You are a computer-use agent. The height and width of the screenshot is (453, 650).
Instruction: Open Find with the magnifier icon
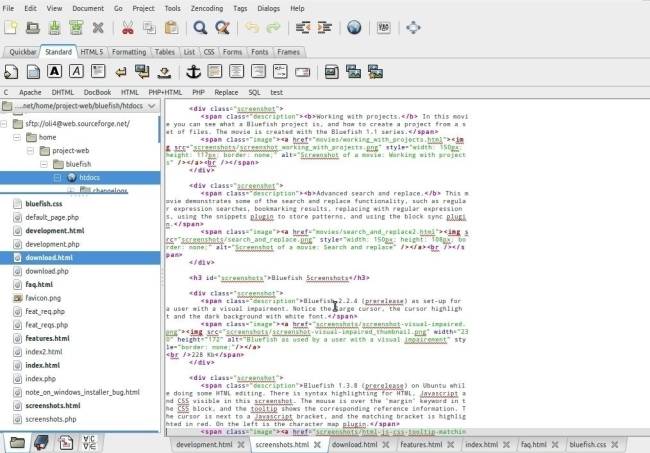200,28
